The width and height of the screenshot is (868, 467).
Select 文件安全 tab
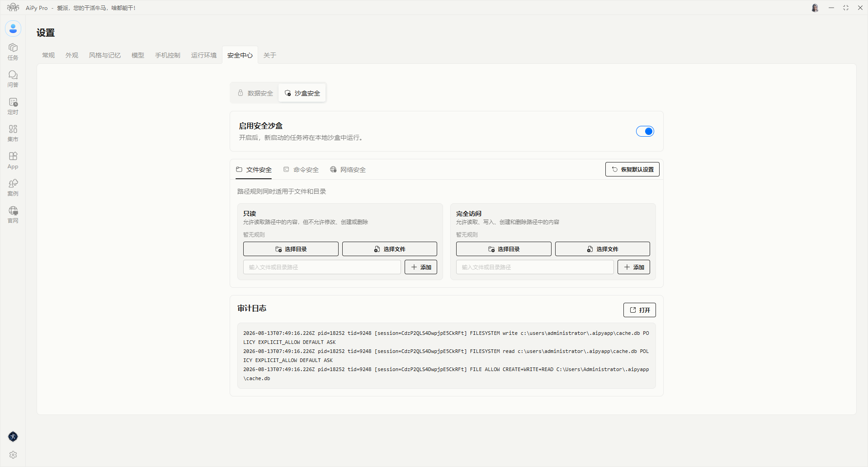(254, 170)
